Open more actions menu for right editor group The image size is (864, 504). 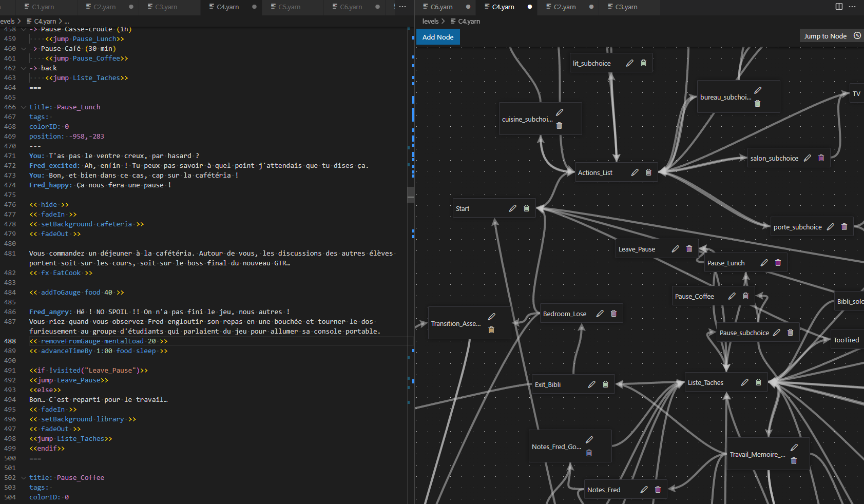pyautogui.click(x=852, y=7)
